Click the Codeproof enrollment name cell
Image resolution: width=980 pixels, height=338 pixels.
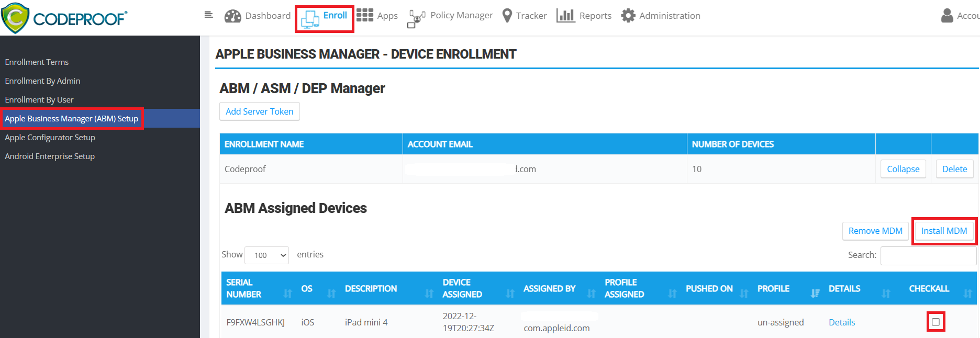[245, 169]
